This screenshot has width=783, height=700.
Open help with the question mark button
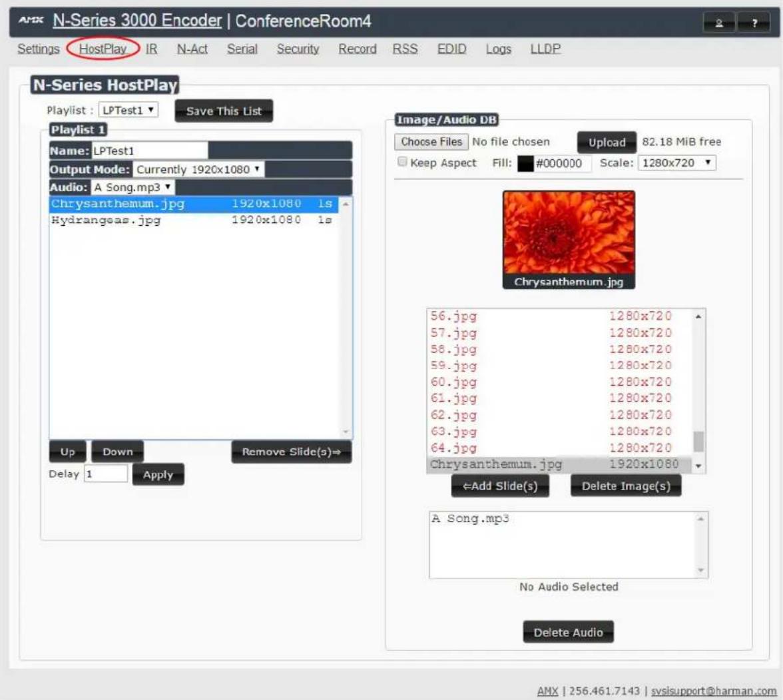754,23
